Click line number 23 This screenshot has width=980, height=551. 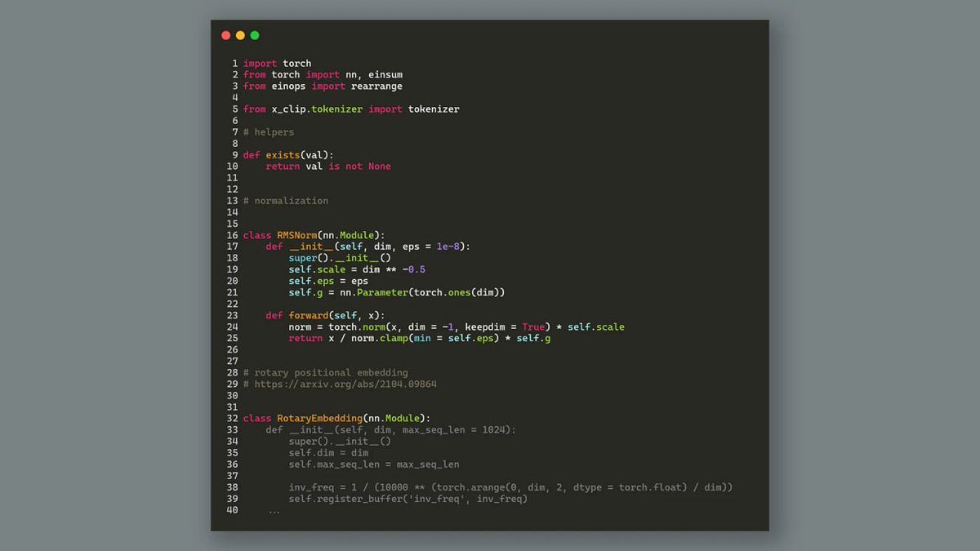(x=232, y=315)
